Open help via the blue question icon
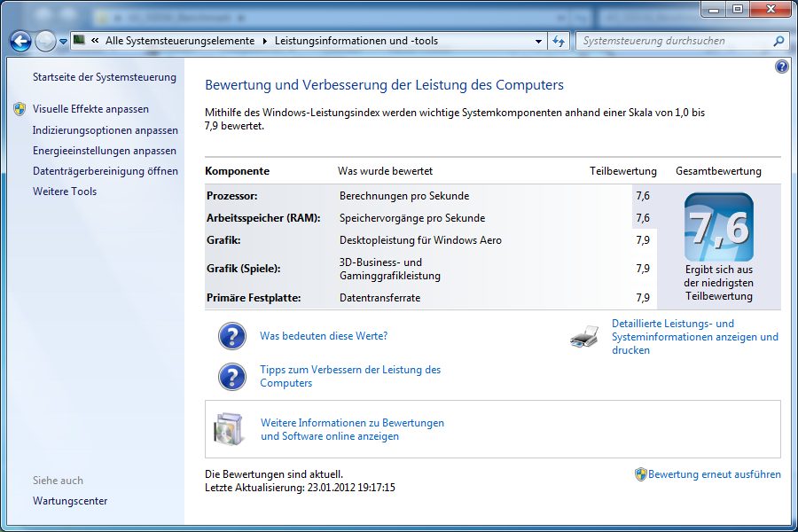Viewport: 798px width, 532px height. (x=782, y=66)
